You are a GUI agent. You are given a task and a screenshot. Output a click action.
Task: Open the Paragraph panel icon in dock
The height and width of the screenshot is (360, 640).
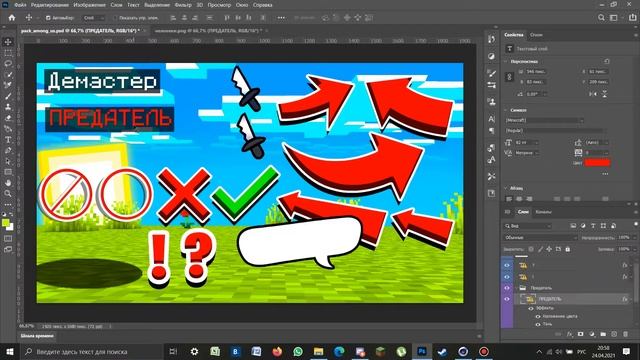pos(491,131)
